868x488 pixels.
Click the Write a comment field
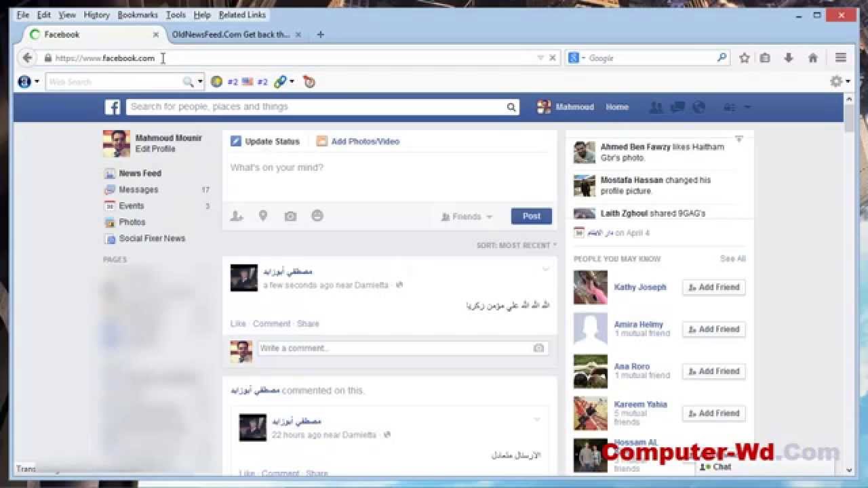click(402, 348)
